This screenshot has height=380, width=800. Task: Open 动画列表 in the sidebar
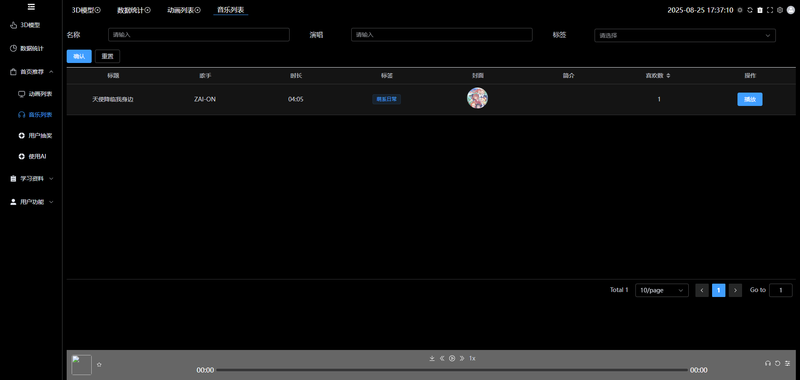tap(35, 94)
